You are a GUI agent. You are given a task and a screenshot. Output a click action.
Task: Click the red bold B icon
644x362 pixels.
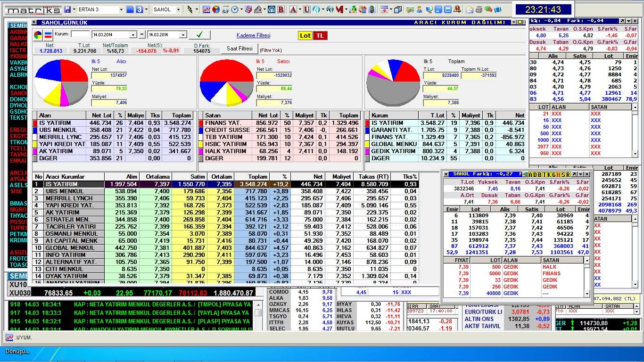281,9
